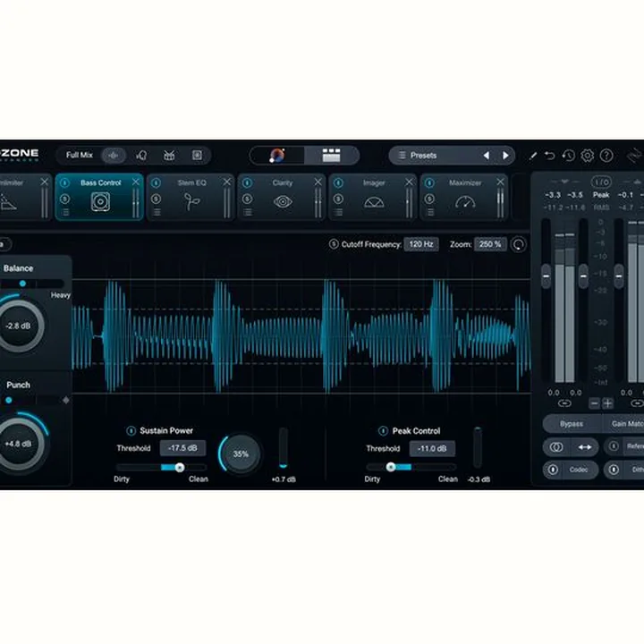This screenshot has width=644, height=644.
Task: Click the Peak Control Threshold -11.0 dB field
Action: (432, 448)
